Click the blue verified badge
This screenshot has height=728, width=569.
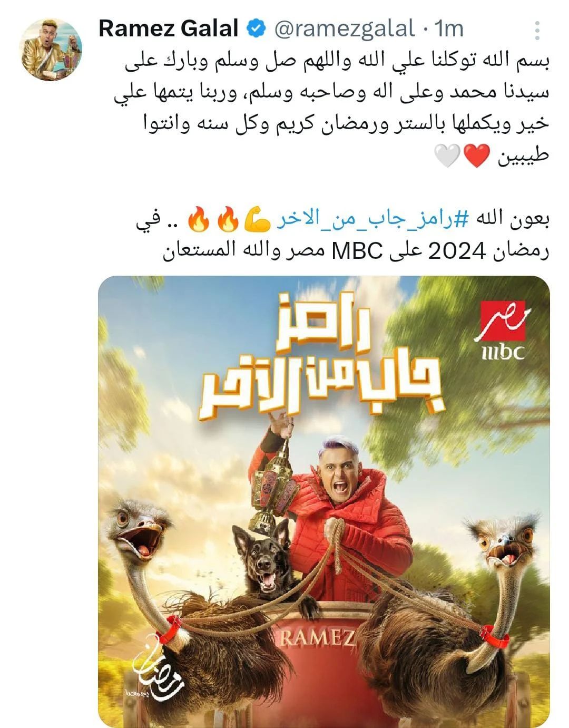tap(257, 28)
